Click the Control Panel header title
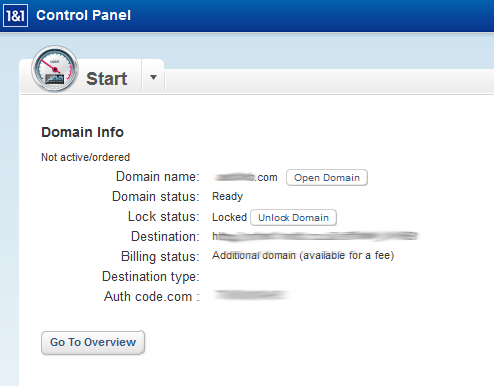This screenshot has height=386, width=494. [83, 15]
